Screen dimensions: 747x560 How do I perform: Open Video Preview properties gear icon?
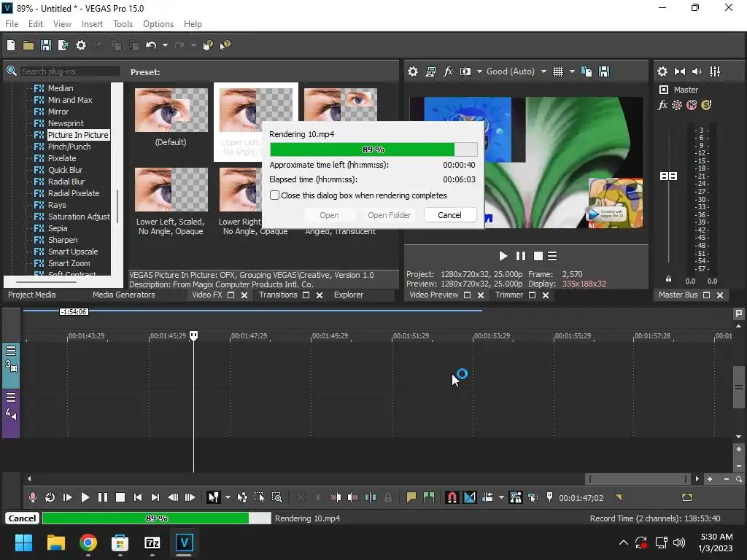(413, 71)
